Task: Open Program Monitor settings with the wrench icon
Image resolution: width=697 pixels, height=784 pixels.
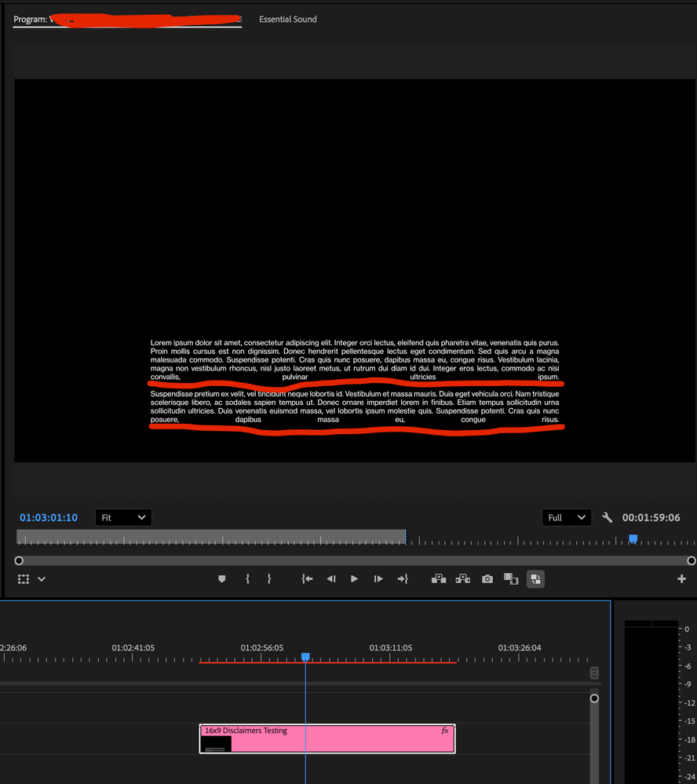Action: coord(607,517)
